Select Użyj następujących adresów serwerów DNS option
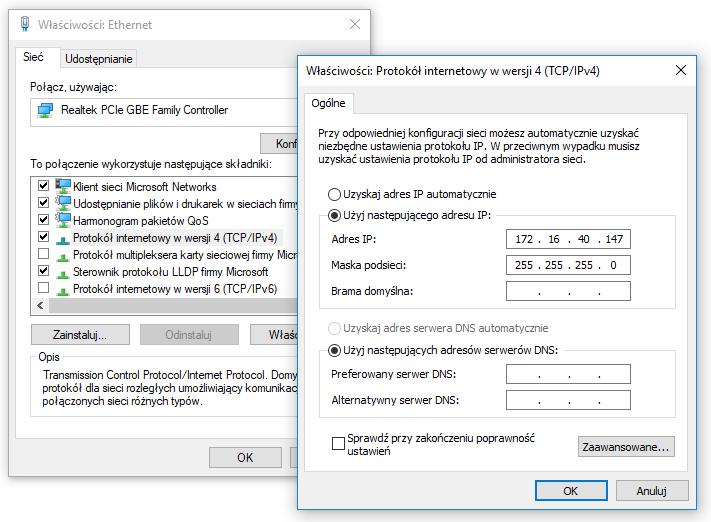The image size is (711, 522). [334, 350]
